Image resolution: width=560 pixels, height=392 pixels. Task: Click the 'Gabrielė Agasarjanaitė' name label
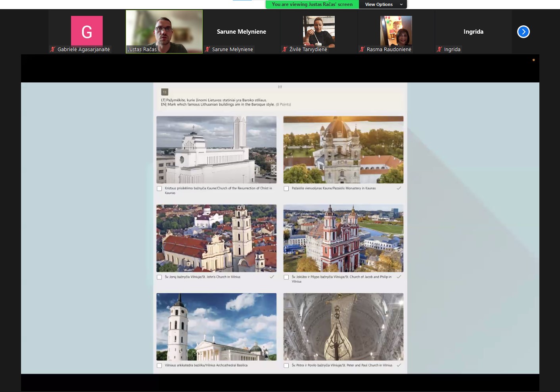84,50
